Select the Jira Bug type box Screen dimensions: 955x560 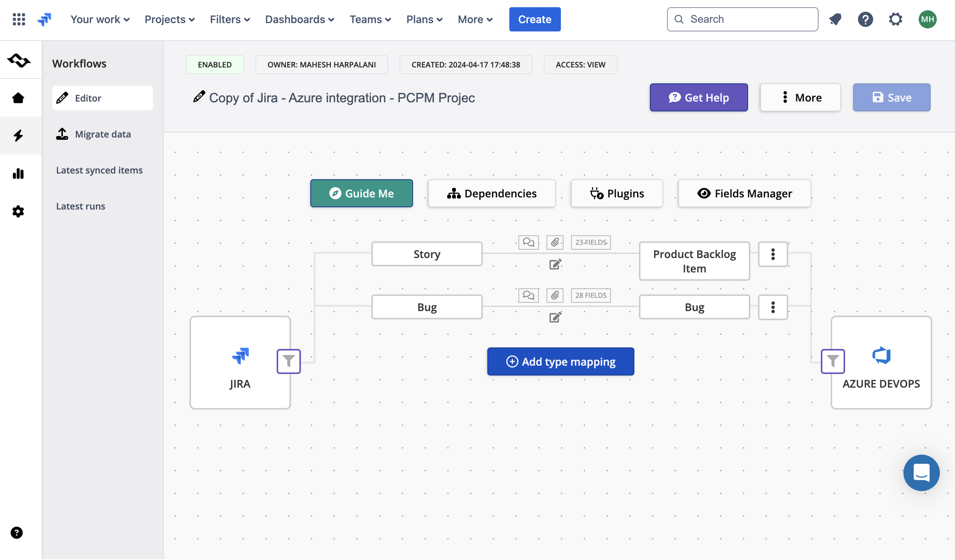point(427,307)
